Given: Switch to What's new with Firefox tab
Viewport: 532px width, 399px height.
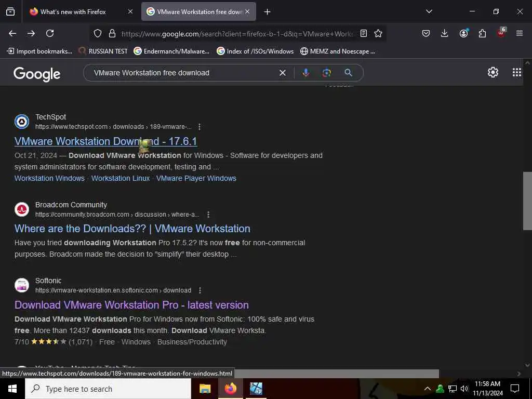Looking at the screenshot, I should pos(82,11).
